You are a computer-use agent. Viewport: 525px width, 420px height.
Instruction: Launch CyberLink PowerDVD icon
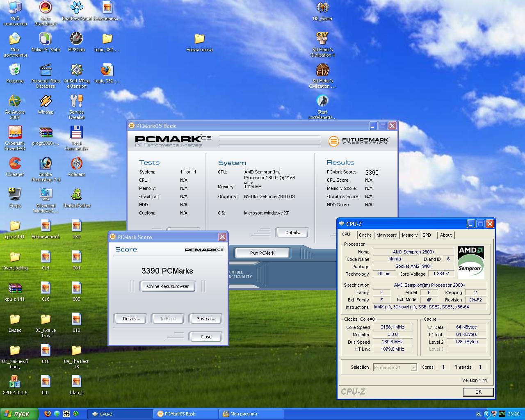click(15, 138)
